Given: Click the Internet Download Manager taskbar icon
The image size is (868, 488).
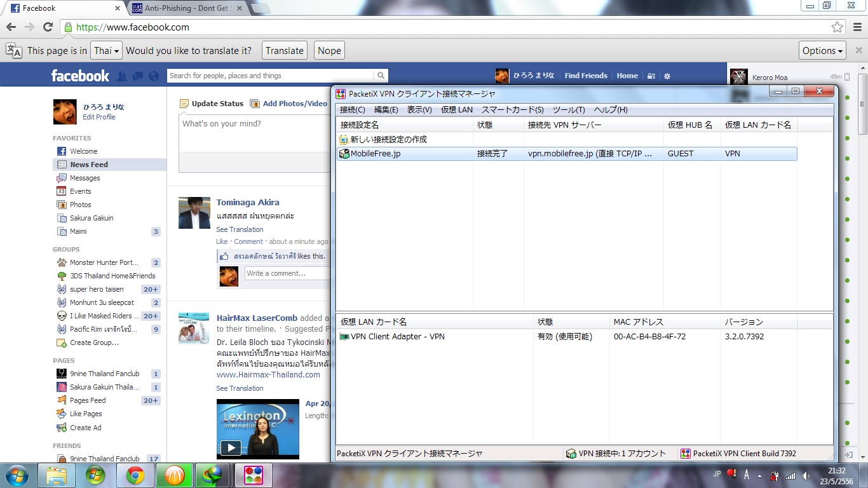Looking at the screenshot, I should (213, 475).
